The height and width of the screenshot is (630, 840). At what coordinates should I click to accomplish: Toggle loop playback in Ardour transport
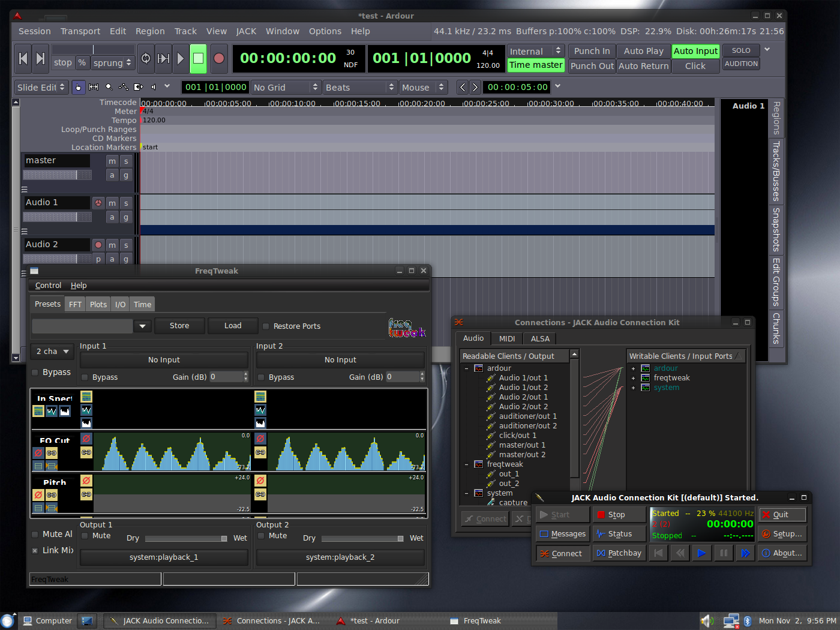point(146,58)
